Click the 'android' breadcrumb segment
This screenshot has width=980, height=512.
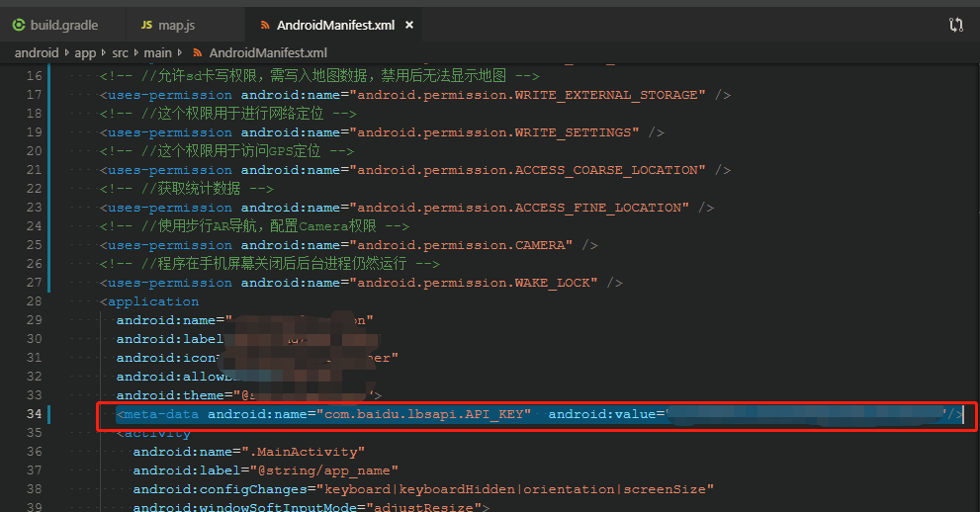37,53
